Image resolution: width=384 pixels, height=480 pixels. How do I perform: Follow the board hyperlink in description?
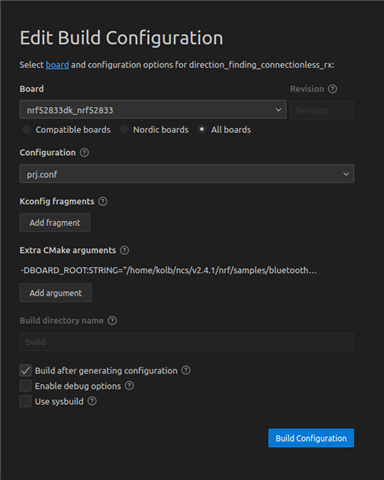(x=57, y=65)
